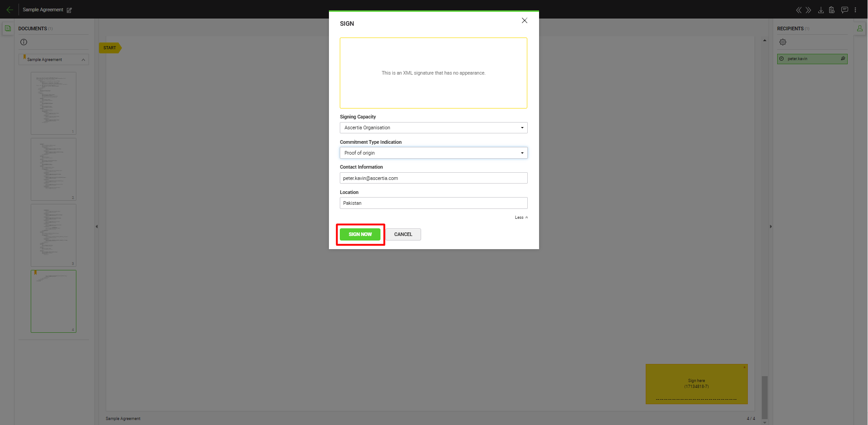868x425 pixels.
Task: Collapse the Sample Agreement document list
Action: click(83, 60)
